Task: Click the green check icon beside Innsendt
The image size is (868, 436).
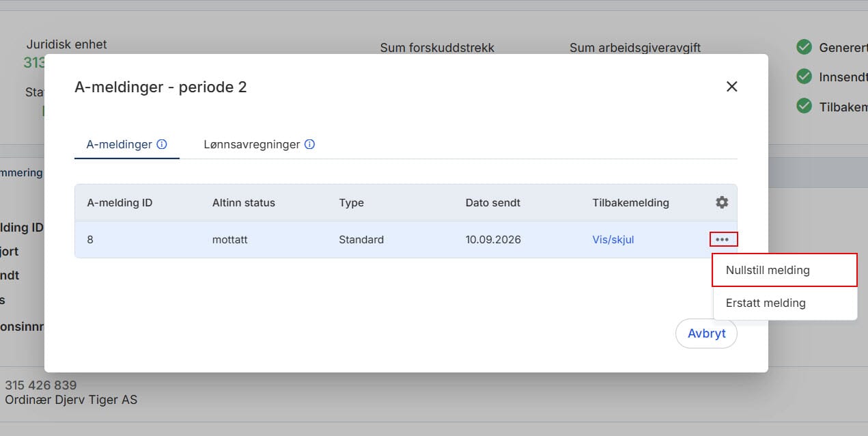Action: coord(804,77)
